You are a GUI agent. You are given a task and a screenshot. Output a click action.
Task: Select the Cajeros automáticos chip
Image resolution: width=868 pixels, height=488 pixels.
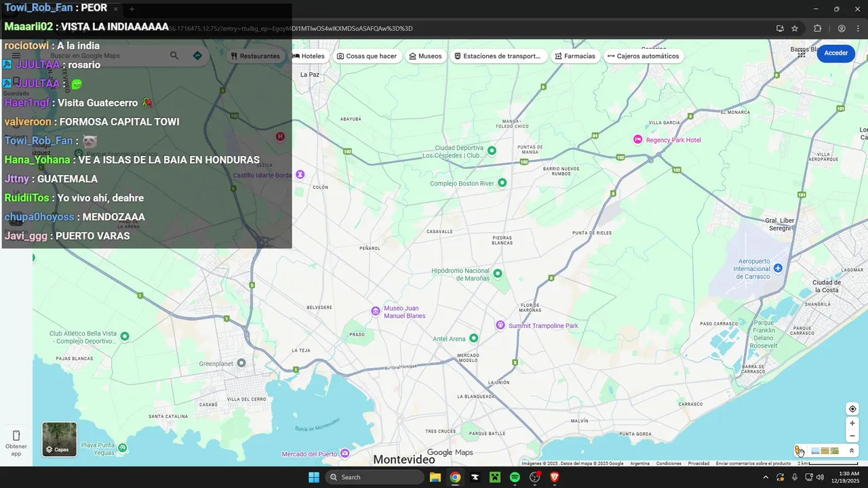point(643,56)
